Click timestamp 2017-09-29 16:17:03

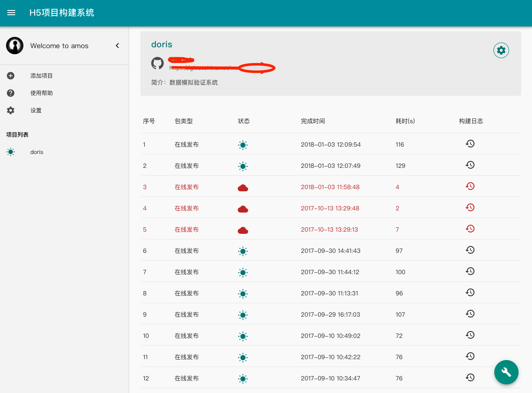pyautogui.click(x=331, y=314)
